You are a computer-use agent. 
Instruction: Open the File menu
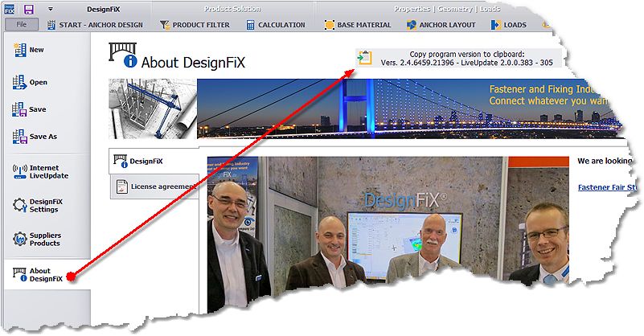[x=22, y=24]
